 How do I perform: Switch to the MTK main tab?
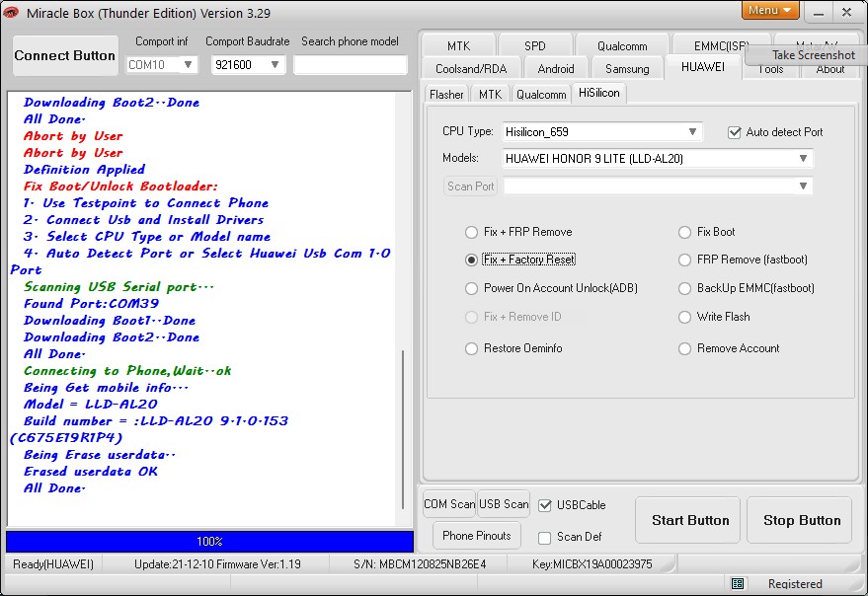point(458,46)
